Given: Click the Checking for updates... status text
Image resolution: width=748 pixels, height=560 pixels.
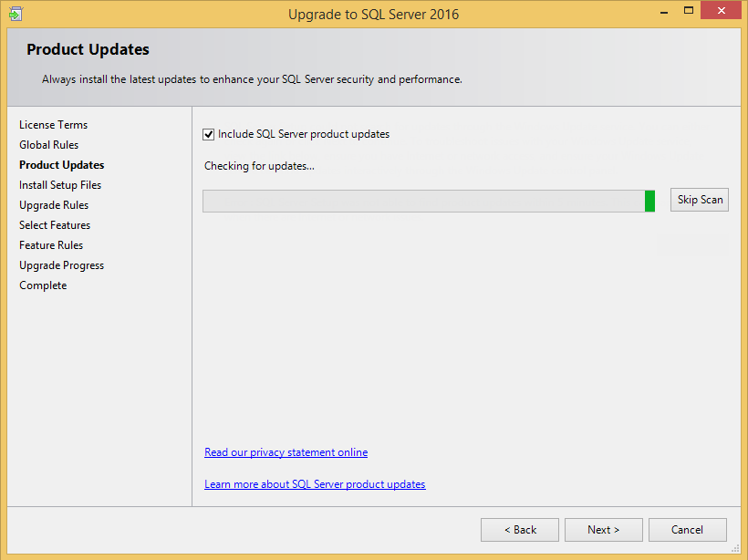Looking at the screenshot, I should coord(259,166).
